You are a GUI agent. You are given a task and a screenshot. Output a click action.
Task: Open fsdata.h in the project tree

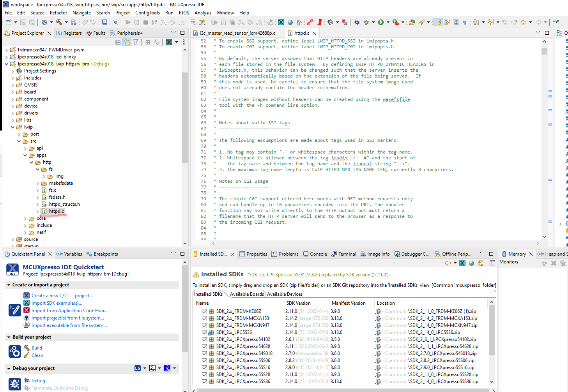57,197
